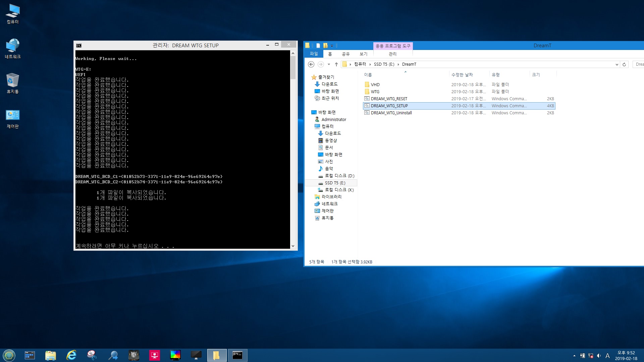Open the 컴퓨터 desktop icon

[13, 14]
